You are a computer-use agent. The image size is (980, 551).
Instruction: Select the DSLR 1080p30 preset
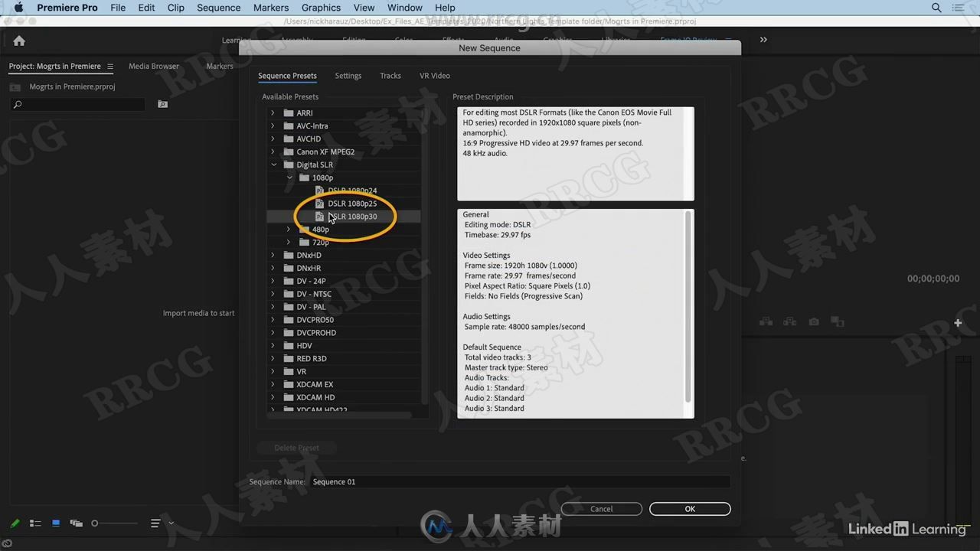tap(352, 217)
